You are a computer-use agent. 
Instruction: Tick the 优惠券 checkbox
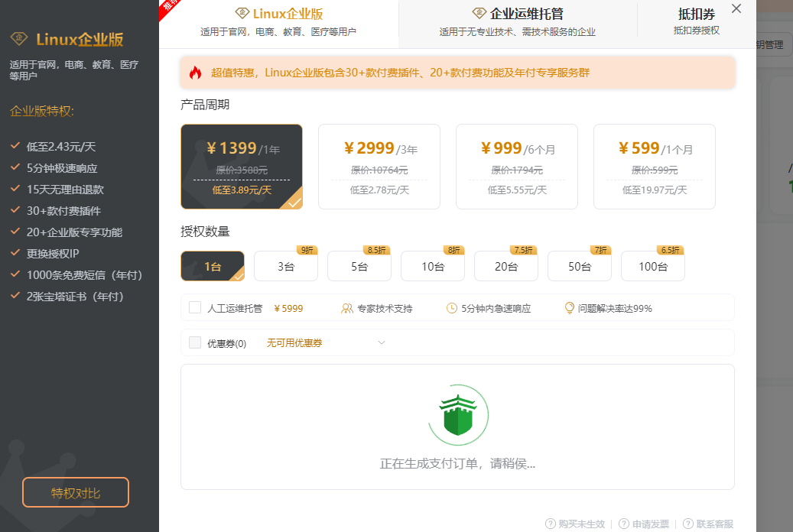195,342
